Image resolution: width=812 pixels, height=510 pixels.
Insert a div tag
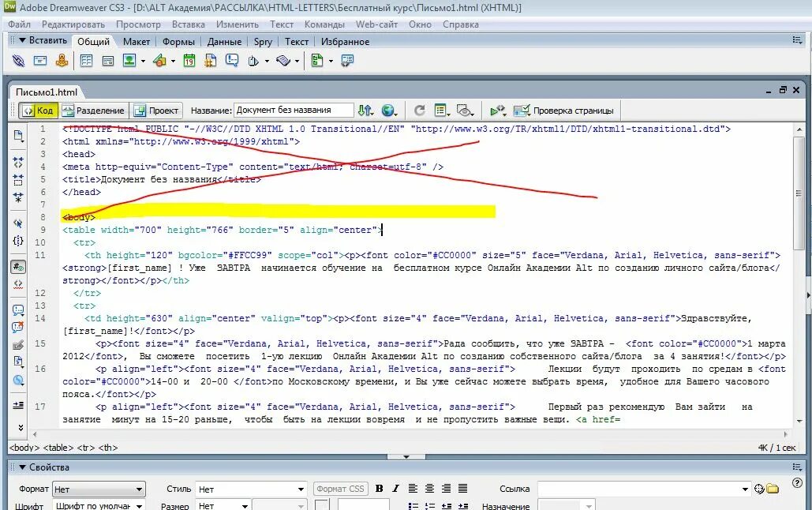click(x=107, y=61)
